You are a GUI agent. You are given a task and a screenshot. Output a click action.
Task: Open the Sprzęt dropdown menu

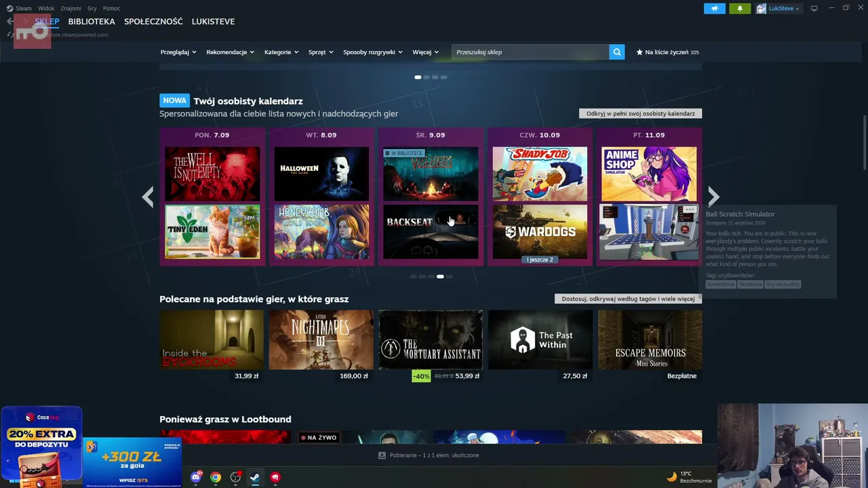click(321, 52)
